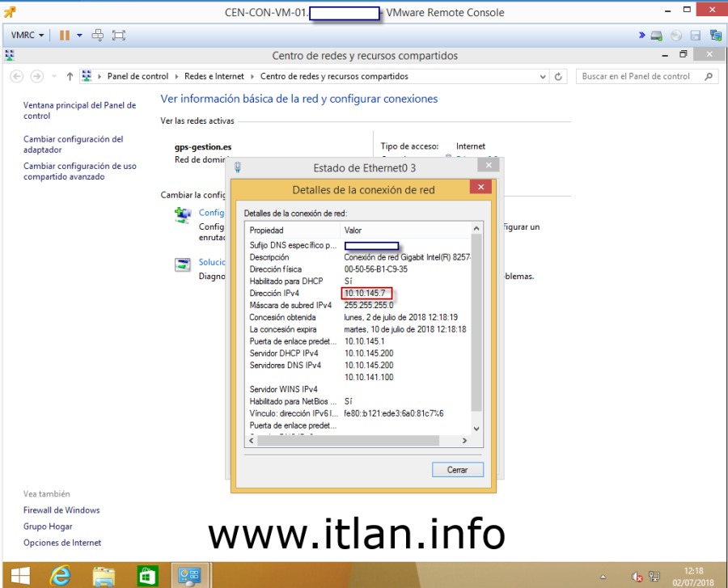Select 'Panel de control' breadcrumb item

(138, 77)
